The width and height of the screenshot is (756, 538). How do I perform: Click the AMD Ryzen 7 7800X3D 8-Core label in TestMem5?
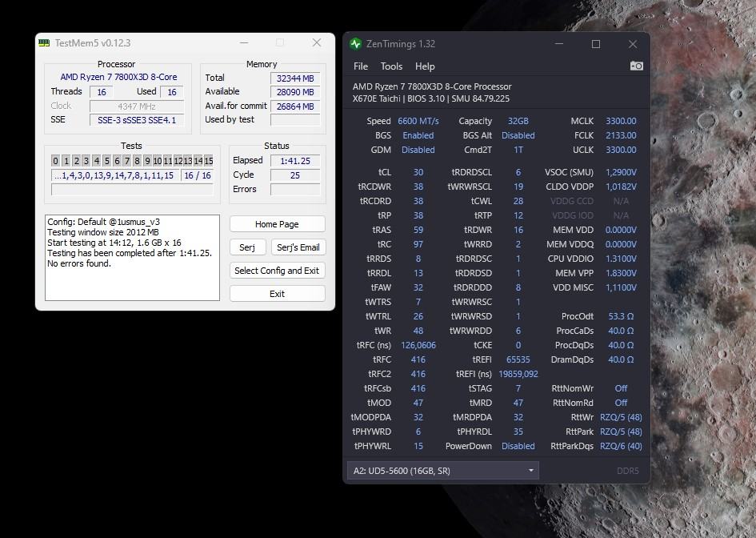[118, 77]
